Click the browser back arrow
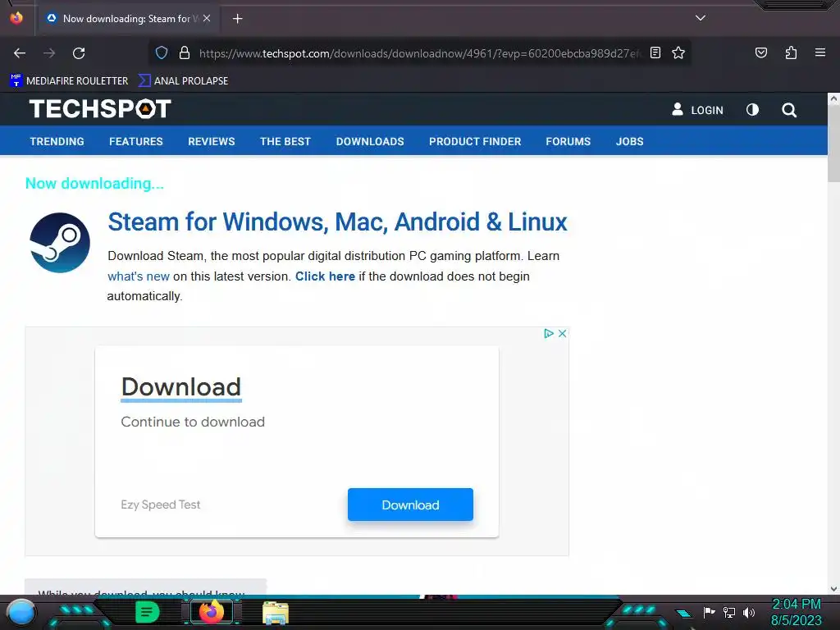 coord(20,53)
